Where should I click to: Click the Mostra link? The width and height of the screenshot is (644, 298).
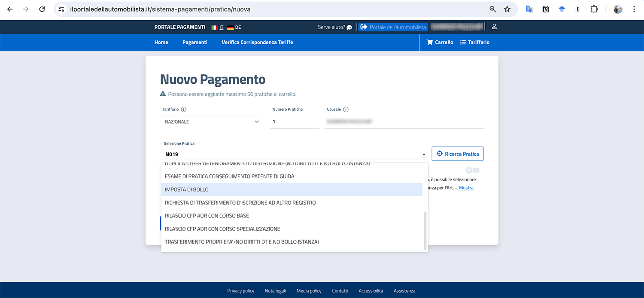(466, 188)
